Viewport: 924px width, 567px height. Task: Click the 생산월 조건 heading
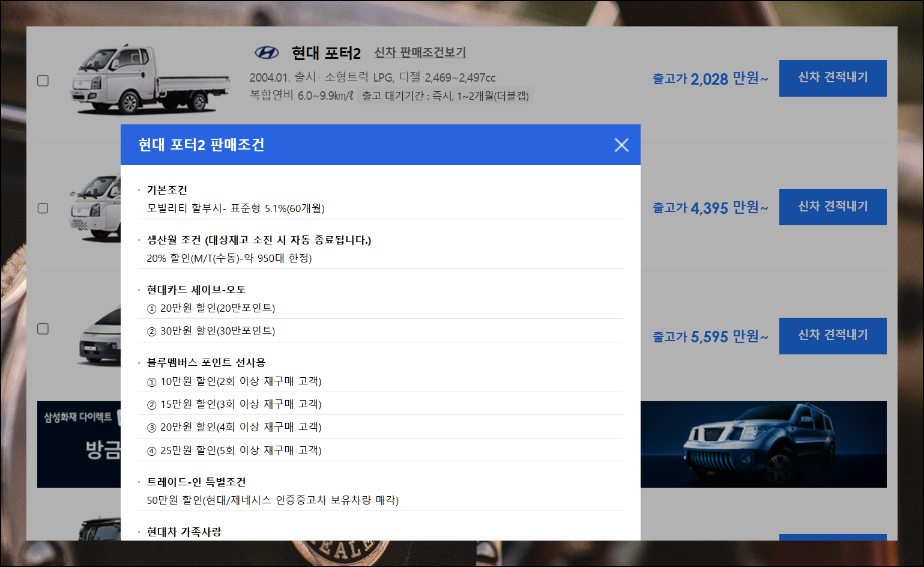pos(259,240)
